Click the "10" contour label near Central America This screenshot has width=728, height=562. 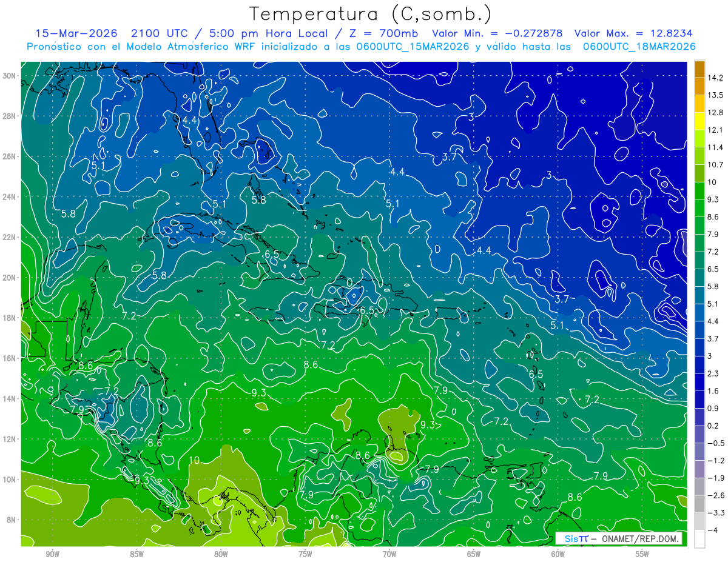point(194,461)
